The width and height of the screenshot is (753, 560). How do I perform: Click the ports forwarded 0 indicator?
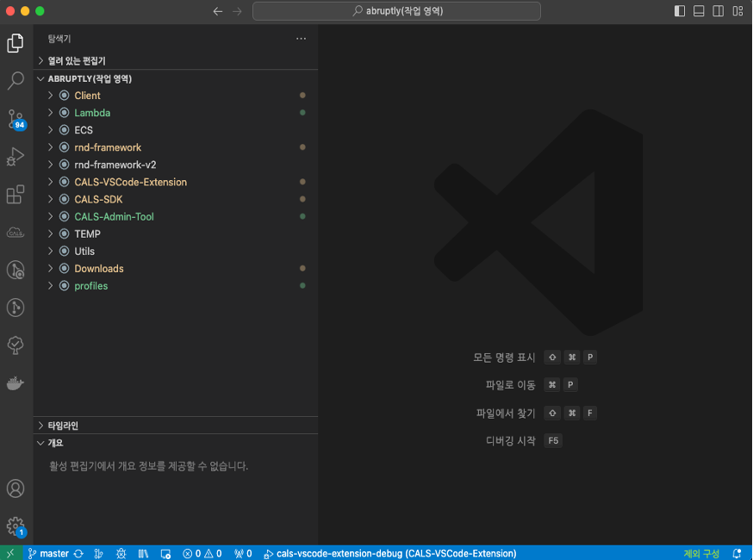[243, 553]
